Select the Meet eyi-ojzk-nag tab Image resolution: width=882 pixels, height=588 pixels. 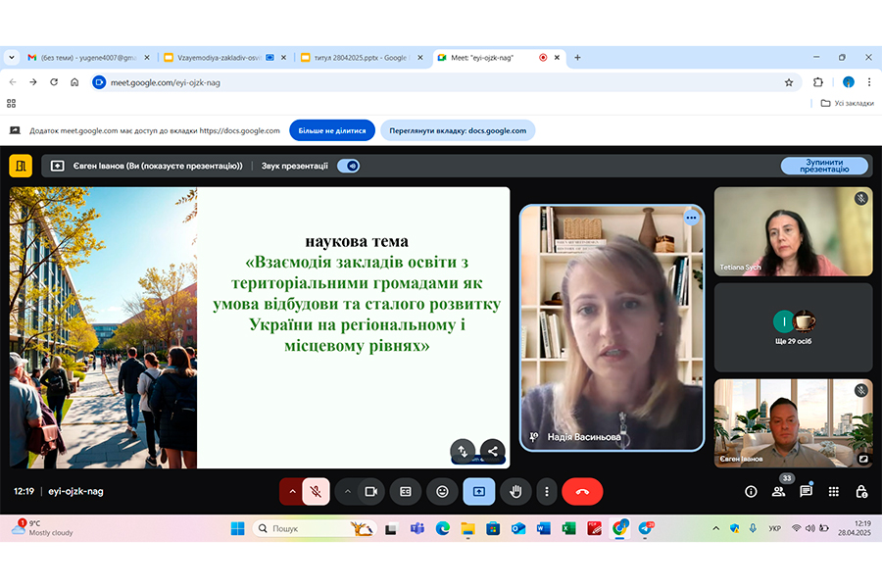click(498, 58)
